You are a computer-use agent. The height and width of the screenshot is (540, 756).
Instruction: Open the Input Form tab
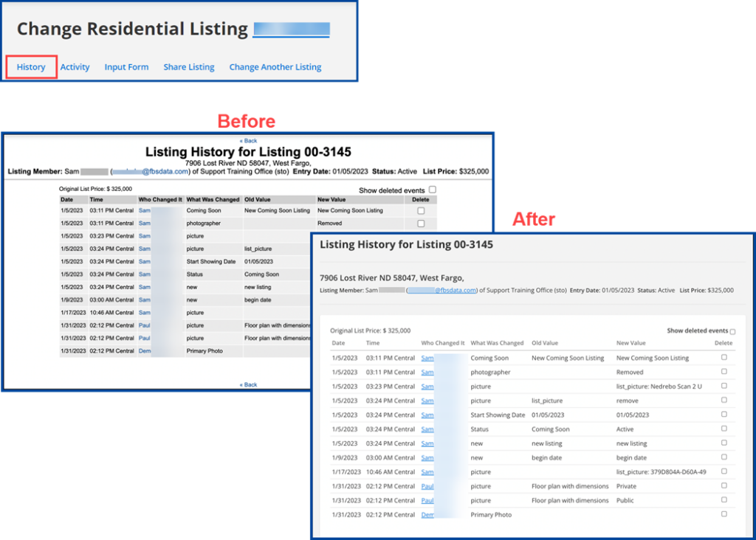[x=126, y=66]
